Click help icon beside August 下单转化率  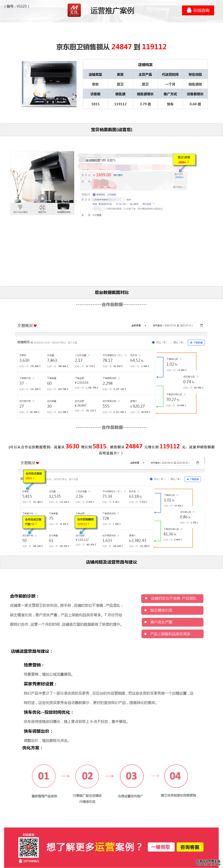[x=177, y=495]
